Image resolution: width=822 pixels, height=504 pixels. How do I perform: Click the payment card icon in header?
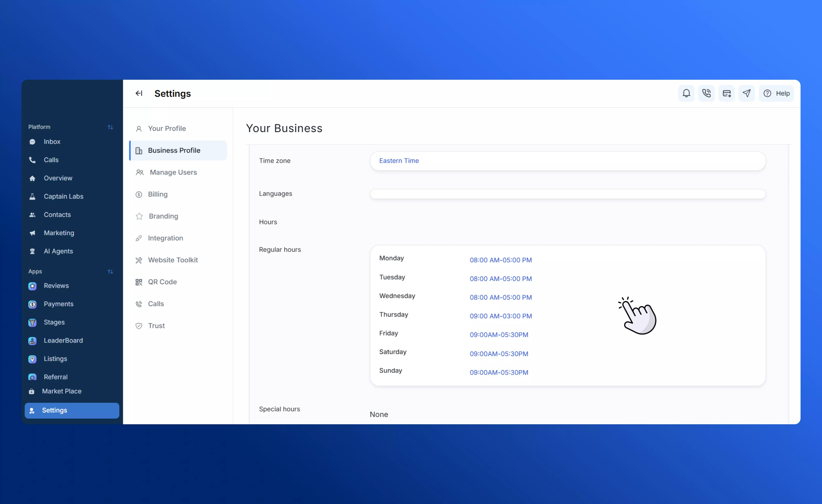[x=727, y=93]
